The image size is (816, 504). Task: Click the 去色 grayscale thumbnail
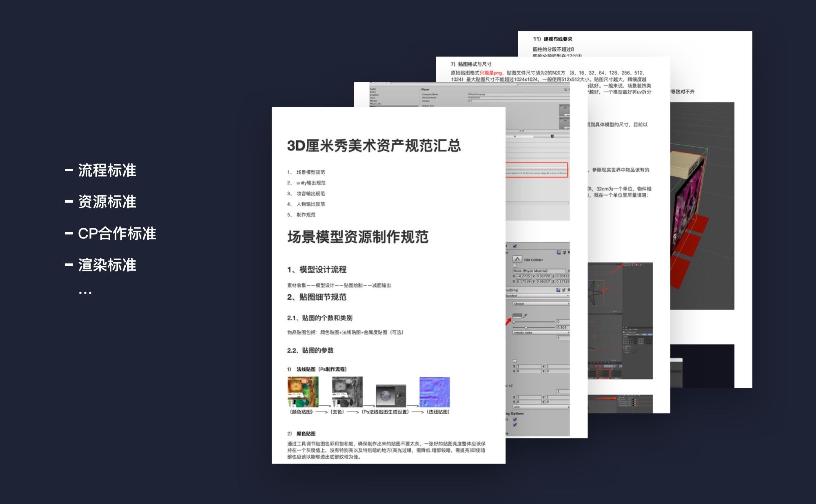coord(347,392)
